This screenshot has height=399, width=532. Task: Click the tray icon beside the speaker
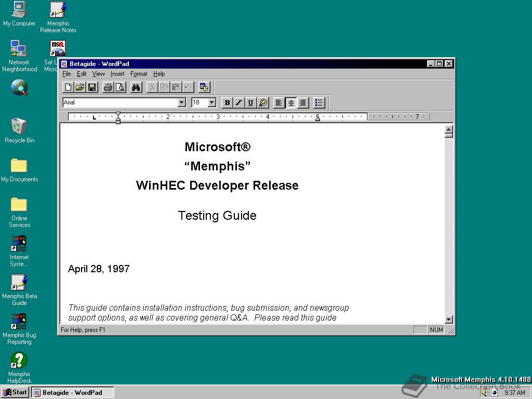[x=495, y=393]
